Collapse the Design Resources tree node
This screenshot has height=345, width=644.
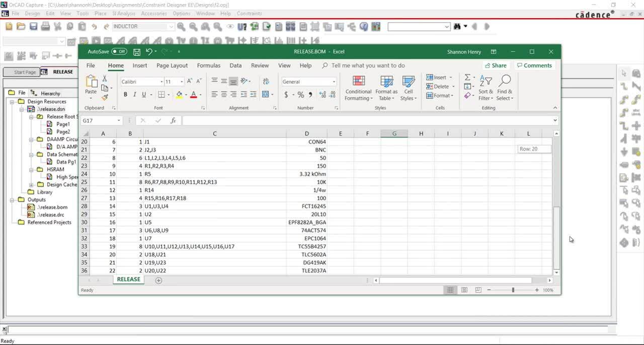[x=12, y=101]
